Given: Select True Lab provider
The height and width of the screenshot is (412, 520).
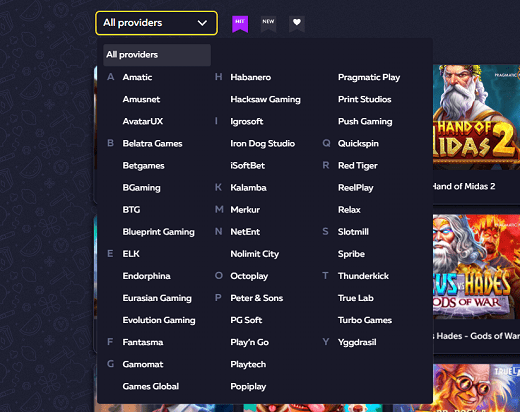Looking at the screenshot, I should pos(356,298).
